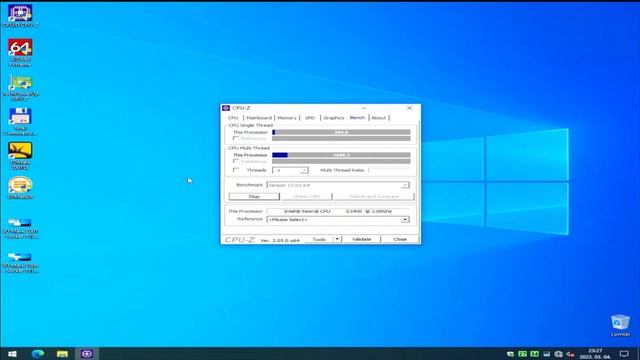Click the Multi Thread This Processor score bar

click(341, 155)
